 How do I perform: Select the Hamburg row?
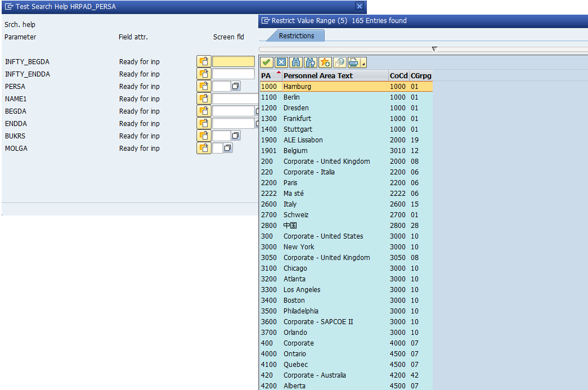click(346, 86)
